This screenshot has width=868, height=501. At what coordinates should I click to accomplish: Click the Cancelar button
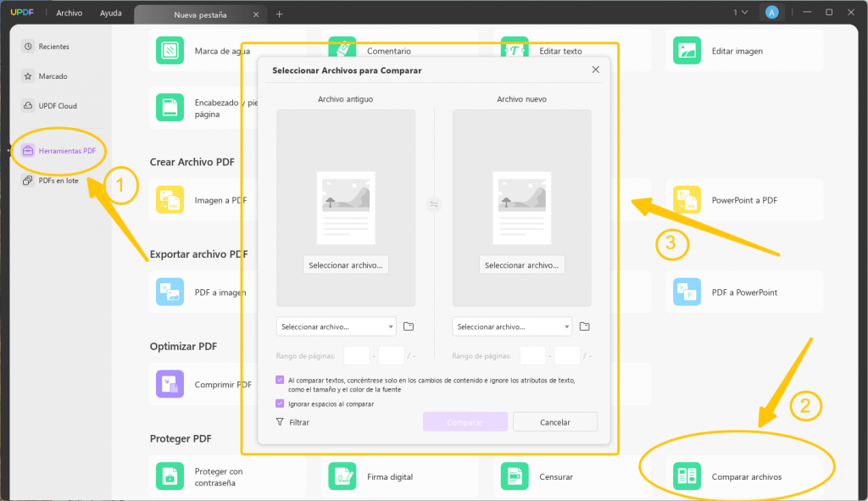tap(555, 421)
